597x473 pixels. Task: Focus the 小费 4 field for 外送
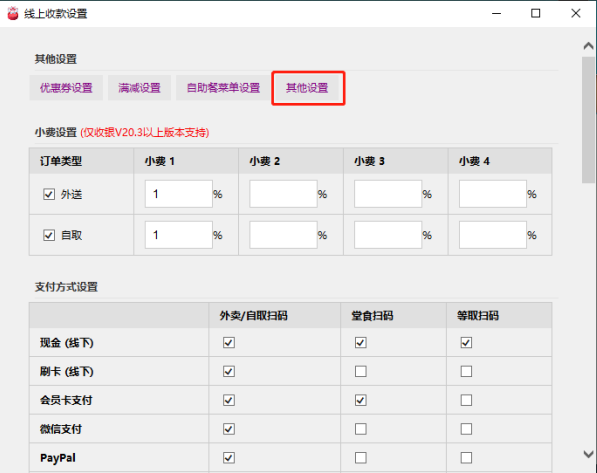pyautogui.click(x=493, y=194)
